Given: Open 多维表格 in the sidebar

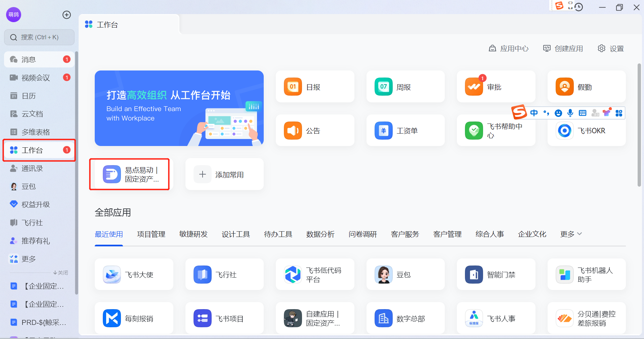Looking at the screenshot, I should click(x=39, y=132).
